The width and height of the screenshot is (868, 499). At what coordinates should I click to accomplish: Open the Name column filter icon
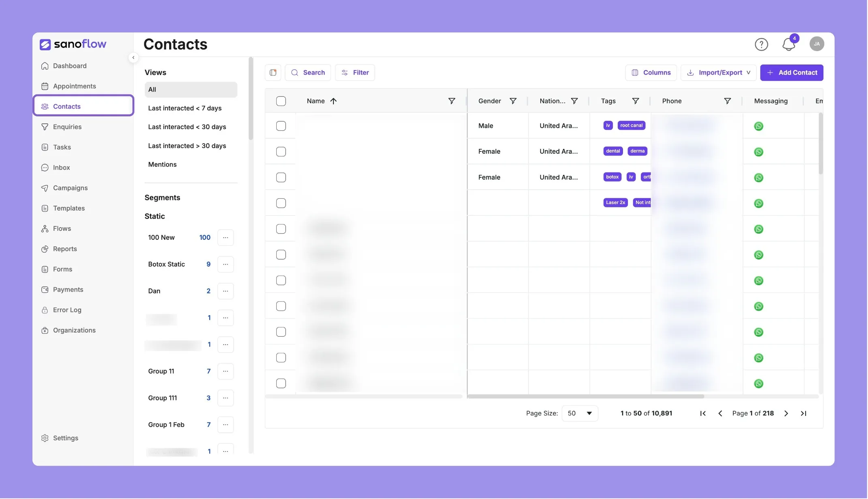[451, 101]
